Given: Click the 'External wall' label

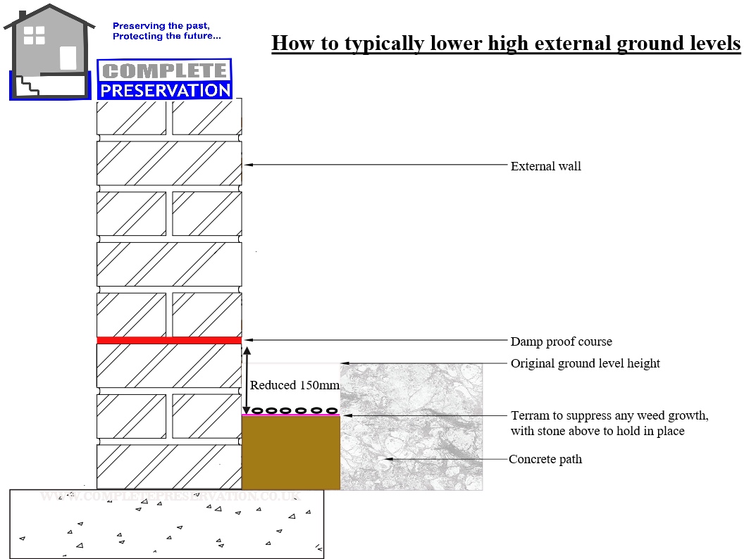Looking at the screenshot, I should click(546, 166).
